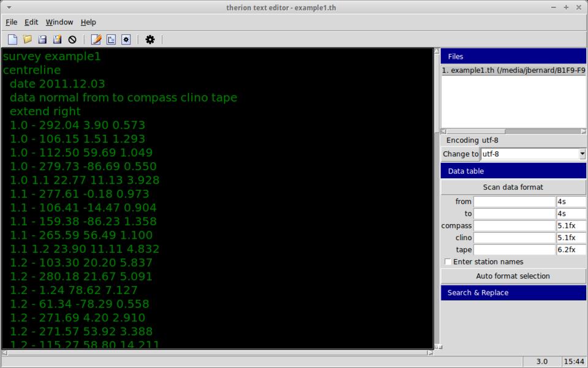This screenshot has height=368, width=588.
Task: Open the Window menu
Action: [59, 22]
